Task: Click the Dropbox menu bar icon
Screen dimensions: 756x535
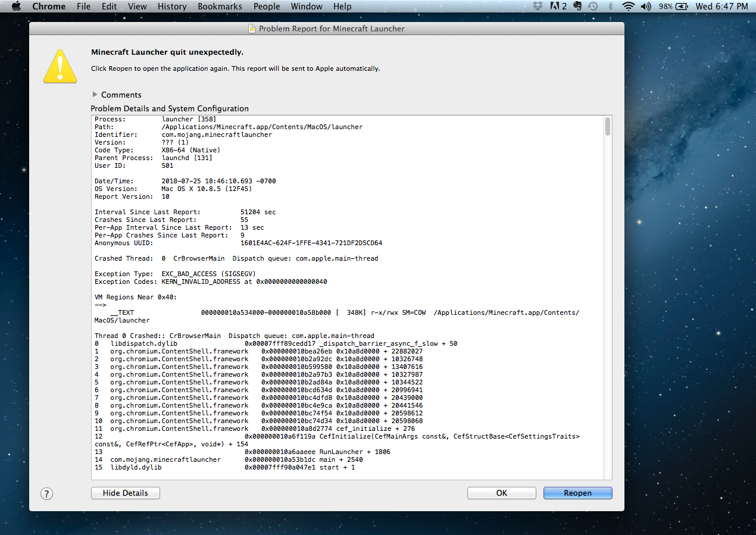Action: click(x=538, y=7)
